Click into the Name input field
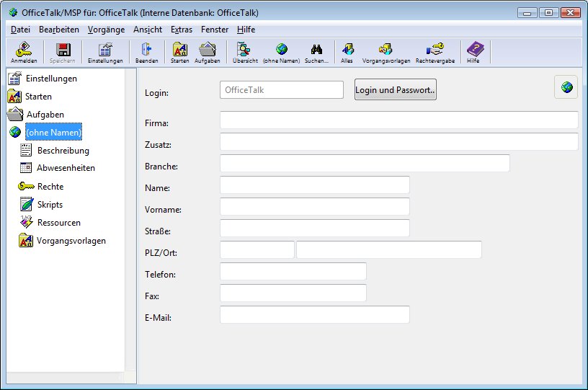 (x=315, y=185)
